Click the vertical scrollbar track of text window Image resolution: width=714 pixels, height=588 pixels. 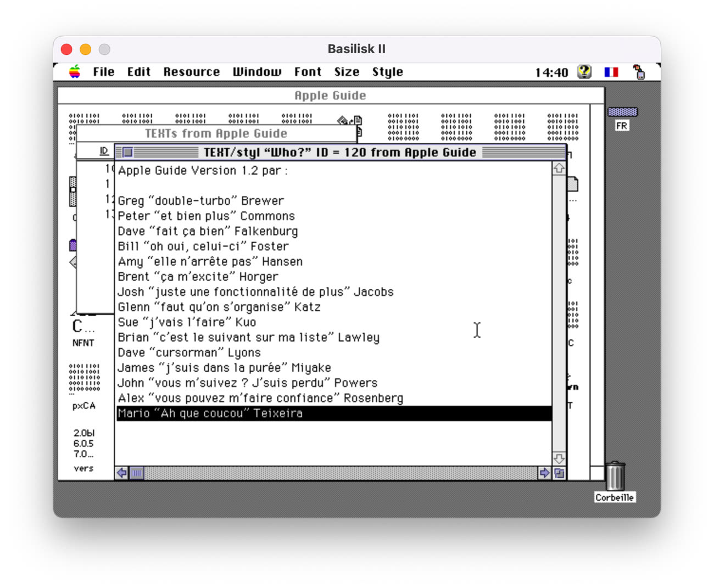pyautogui.click(x=559, y=313)
